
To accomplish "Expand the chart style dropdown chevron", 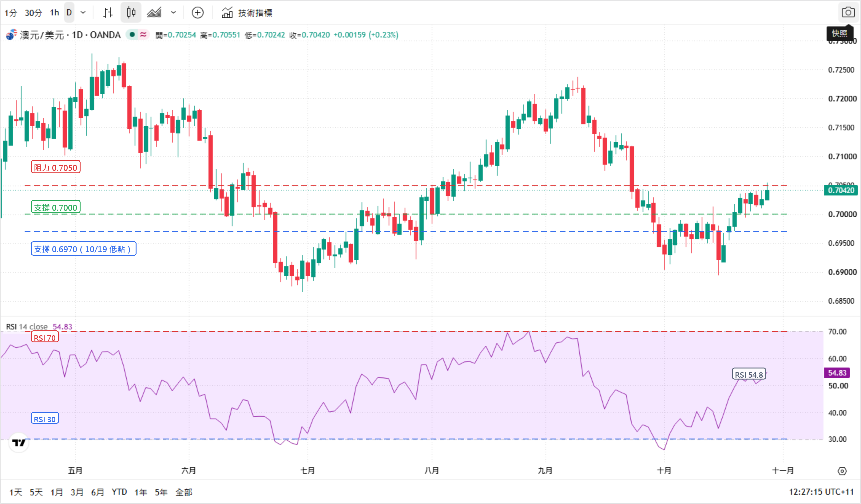I will pyautogui.click(x=173, y=13).
